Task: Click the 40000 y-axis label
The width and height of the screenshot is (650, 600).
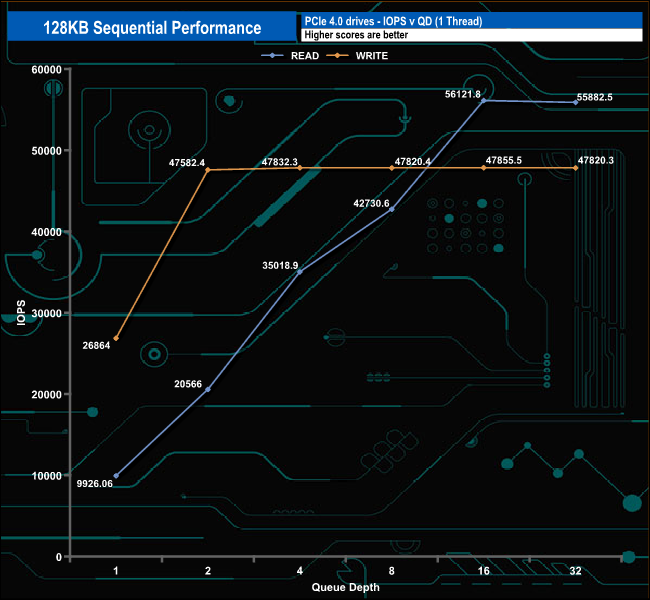Action: [46, 232]
